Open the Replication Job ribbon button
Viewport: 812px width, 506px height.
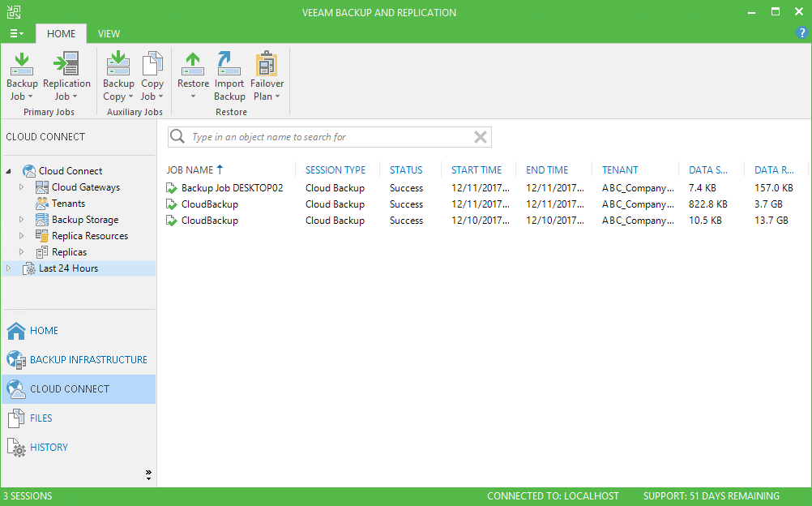[66, 76]
